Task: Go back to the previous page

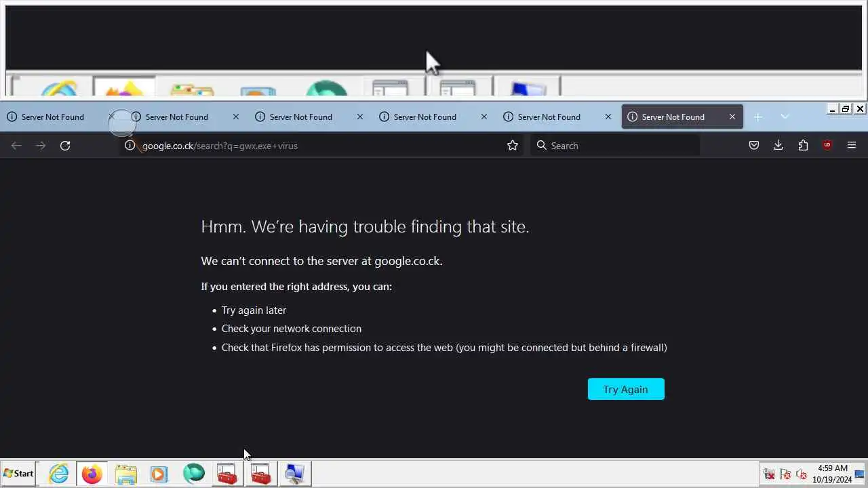Action: click(x=16, y=145)
